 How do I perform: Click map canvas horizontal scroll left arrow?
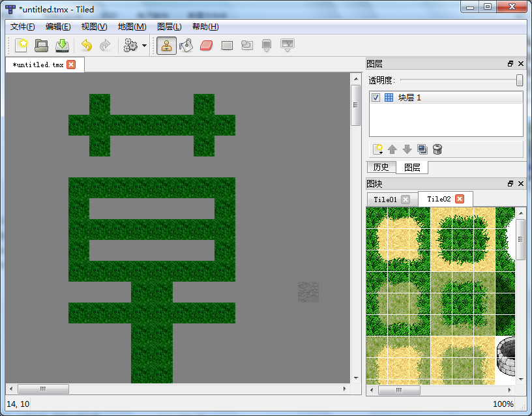click(x=11, y=389)
